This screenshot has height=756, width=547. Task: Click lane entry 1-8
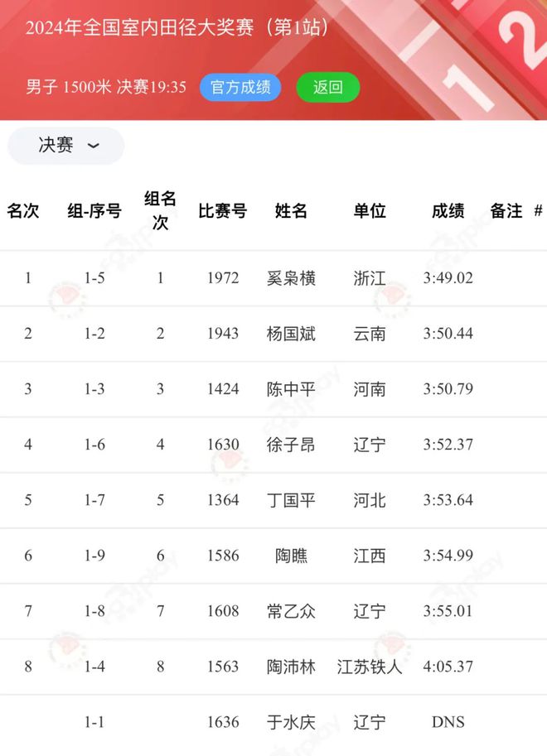click(94, 611)
